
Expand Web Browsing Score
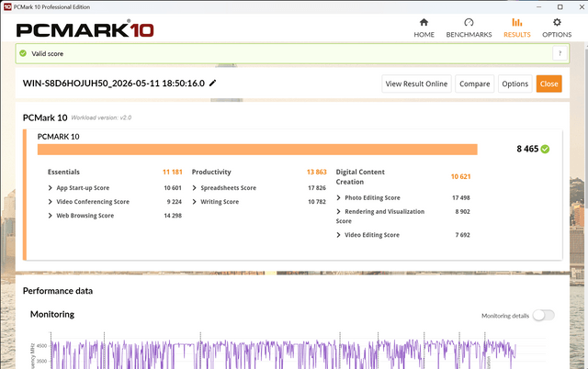pyautogui.click(x=51, y=216)
